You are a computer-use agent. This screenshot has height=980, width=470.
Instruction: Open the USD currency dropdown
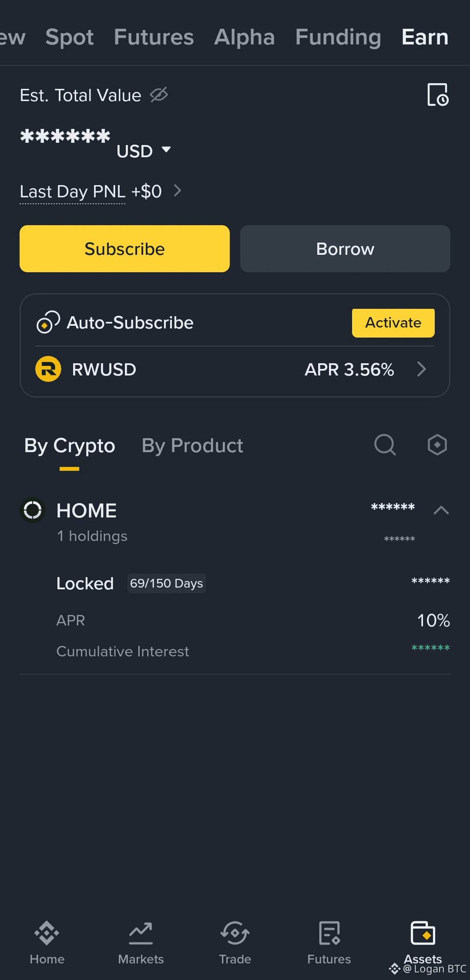[144, 151]
